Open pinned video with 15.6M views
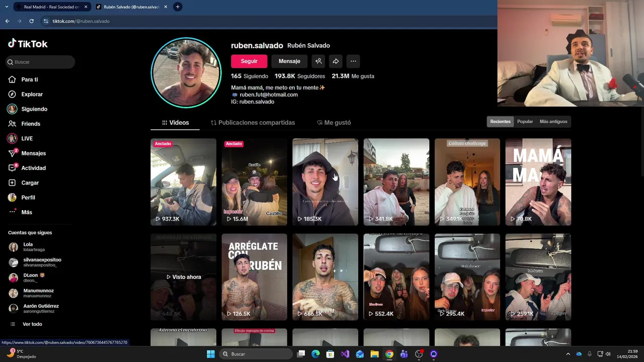 (x=254, y=182)
